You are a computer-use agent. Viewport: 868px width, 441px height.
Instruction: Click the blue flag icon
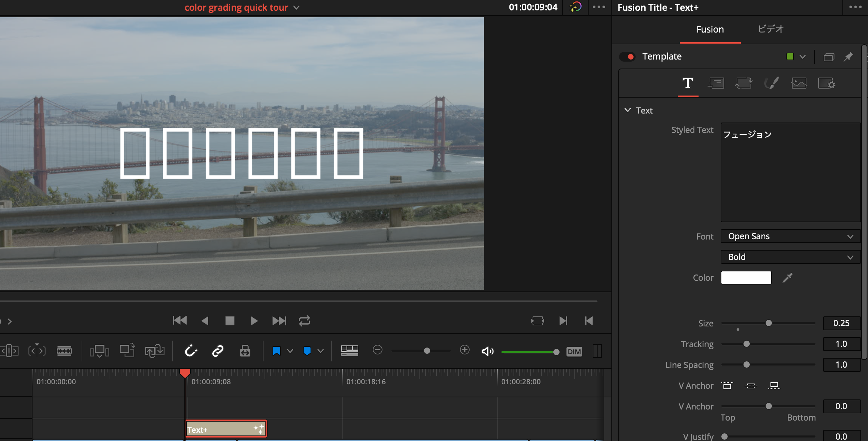tap(276, 351)
